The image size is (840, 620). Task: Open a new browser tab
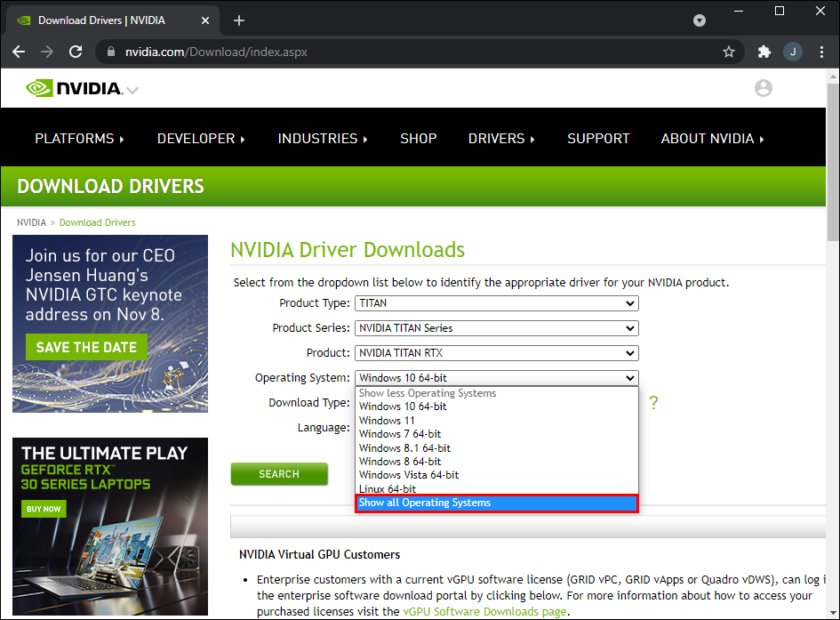point(239,20)
